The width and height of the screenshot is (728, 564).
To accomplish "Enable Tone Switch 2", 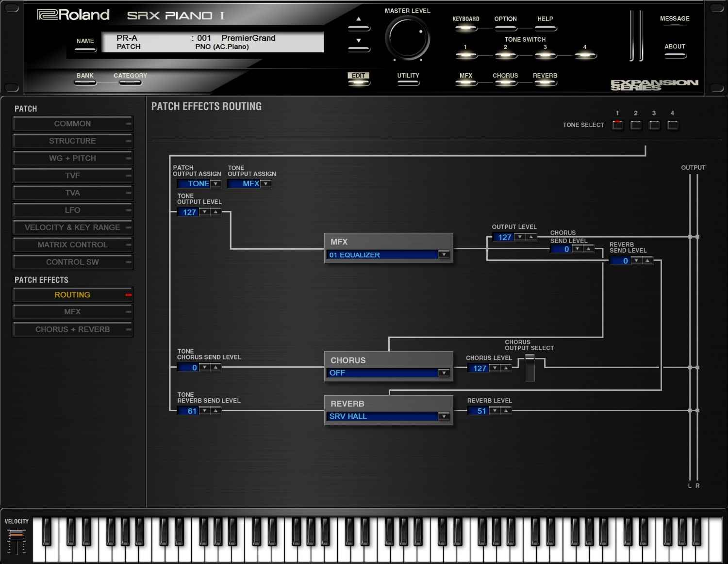I will click(505, 56).
